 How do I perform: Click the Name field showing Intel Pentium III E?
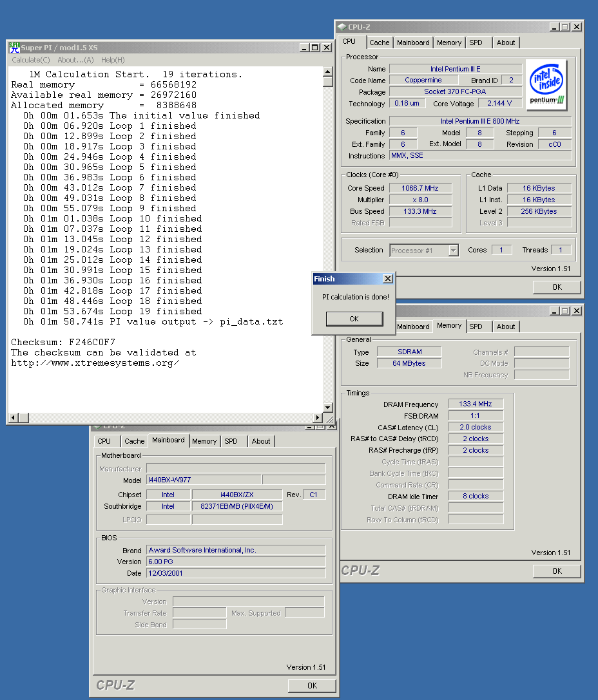tap(456, 69)
